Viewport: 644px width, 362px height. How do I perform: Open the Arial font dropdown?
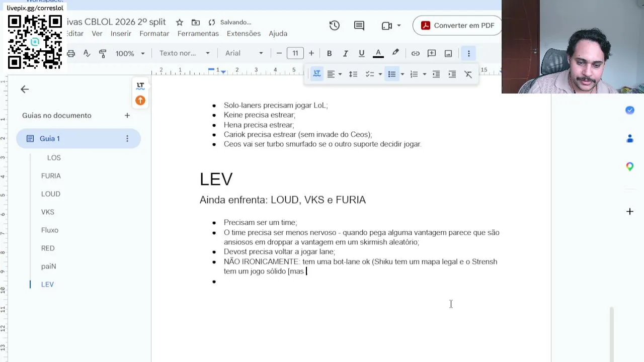(x=244, y=53)
